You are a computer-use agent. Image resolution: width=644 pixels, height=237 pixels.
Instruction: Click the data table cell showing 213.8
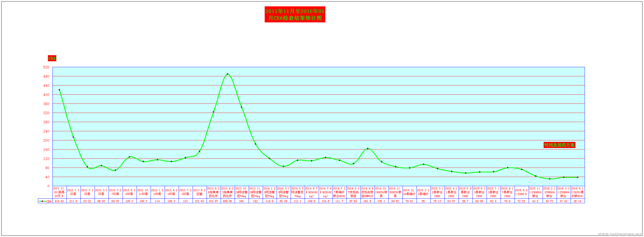[73, 201]
